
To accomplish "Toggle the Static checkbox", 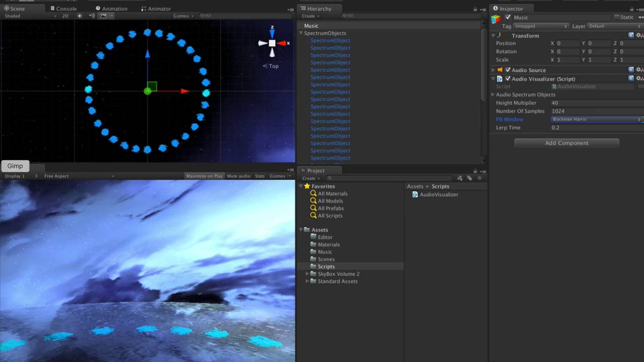I will pos(617,17).
